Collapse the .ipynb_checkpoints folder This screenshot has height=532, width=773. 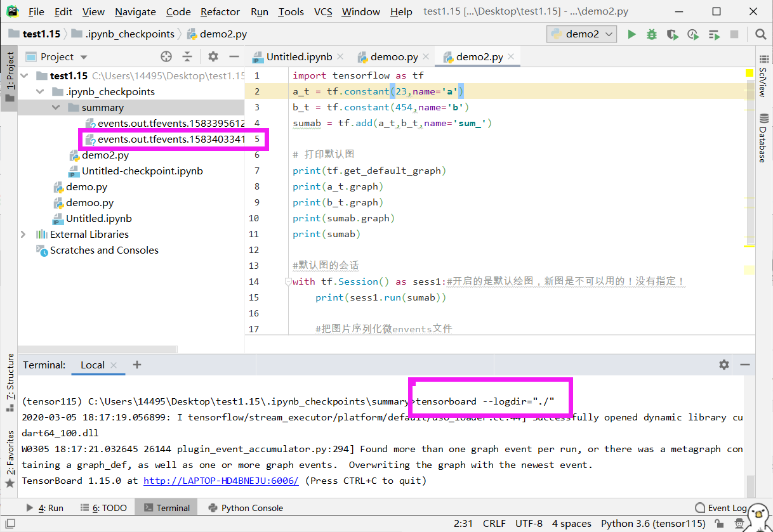(40, 91)
